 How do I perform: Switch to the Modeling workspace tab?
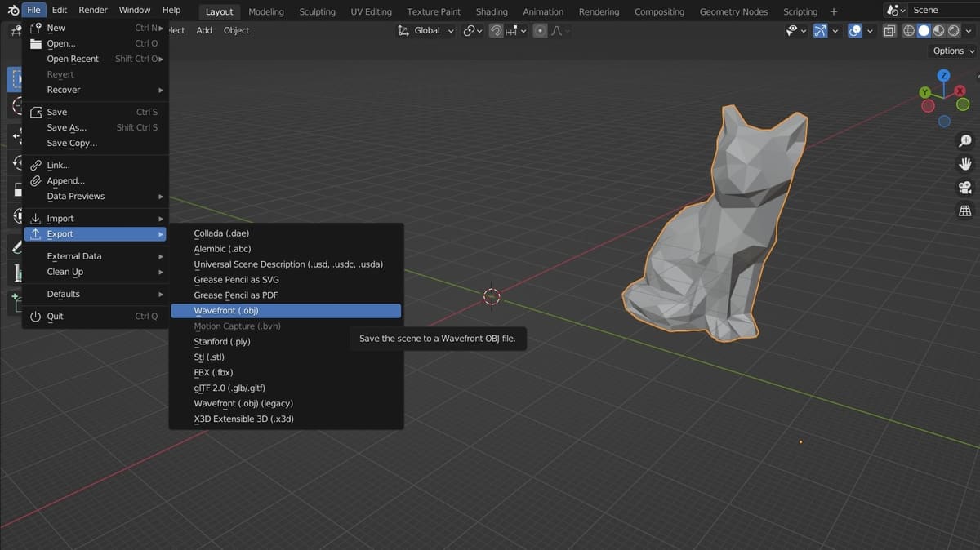pos(266,11)
